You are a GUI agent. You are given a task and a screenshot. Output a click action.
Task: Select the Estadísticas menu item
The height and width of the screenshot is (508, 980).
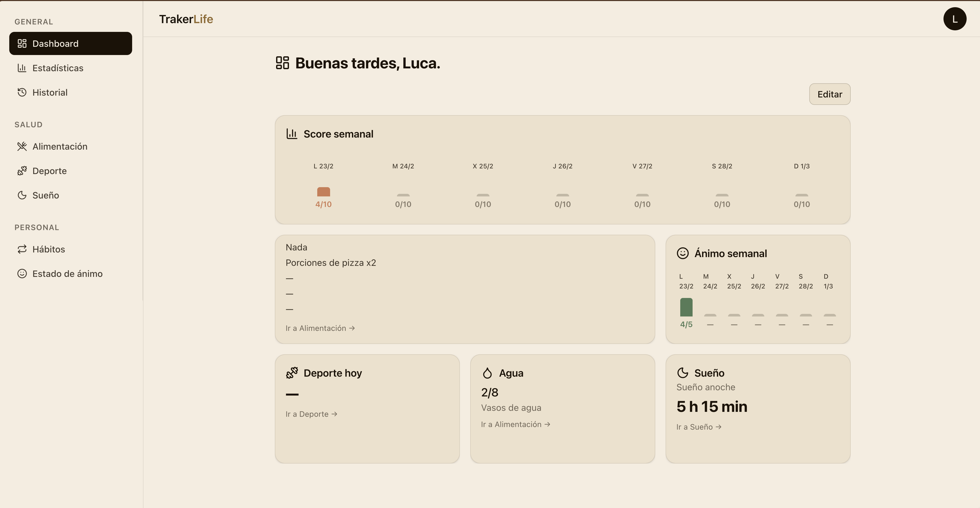(x=58, y=68)
